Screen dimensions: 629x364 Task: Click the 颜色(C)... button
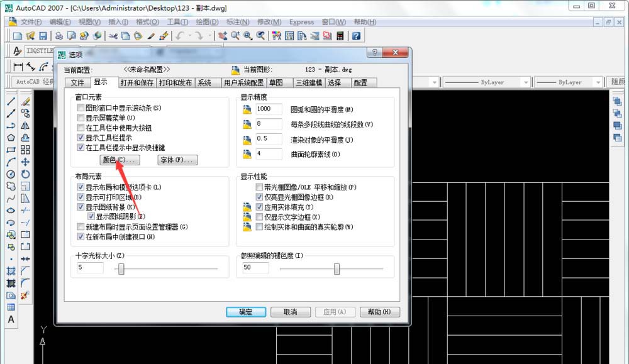point(120,160)
